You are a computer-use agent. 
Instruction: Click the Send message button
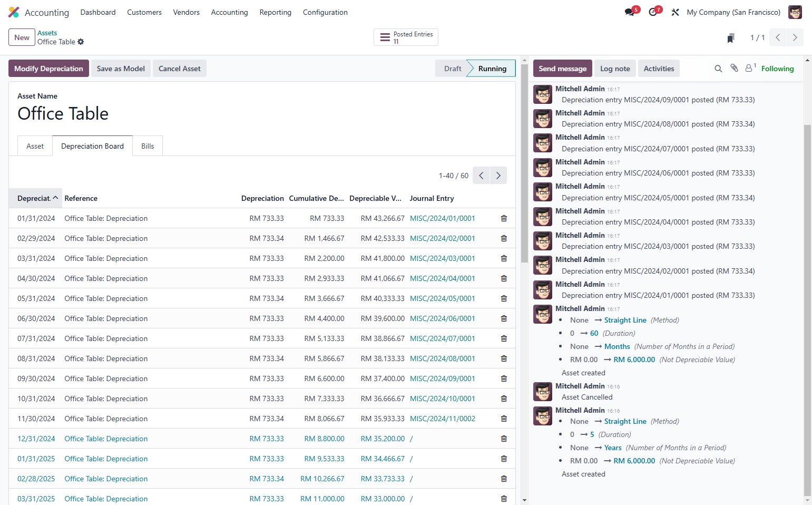pyautogui.click(x=562, y=69)
